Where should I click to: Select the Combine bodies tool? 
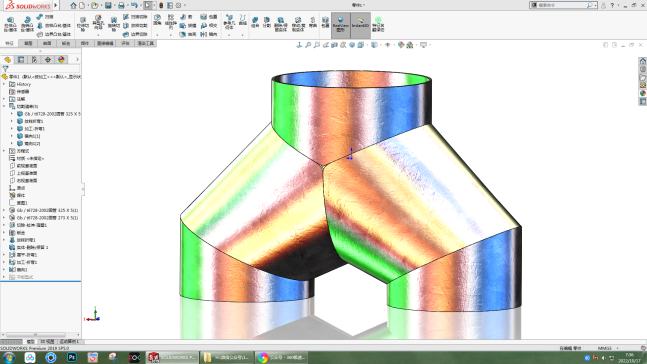click(x=255, y=22)
